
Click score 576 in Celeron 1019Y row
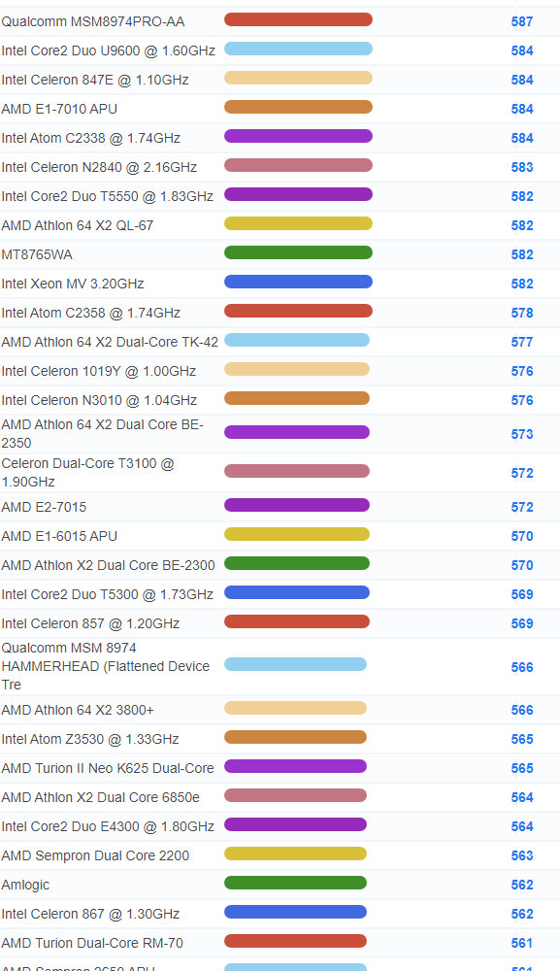click(x=522, y=371)
